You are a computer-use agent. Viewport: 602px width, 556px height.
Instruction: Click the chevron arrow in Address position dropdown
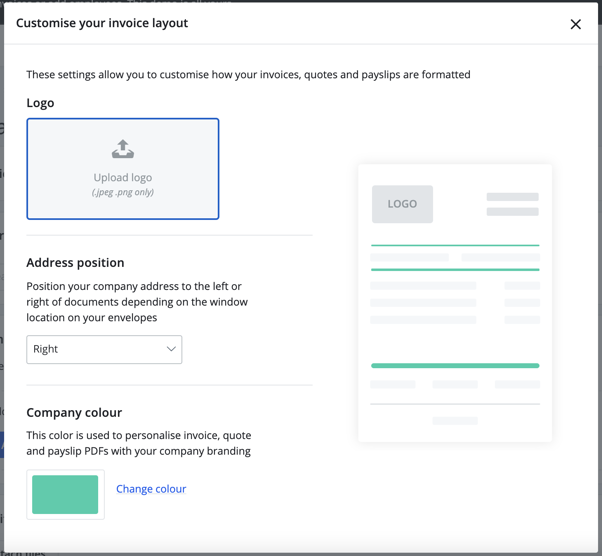tap(171, 349)
